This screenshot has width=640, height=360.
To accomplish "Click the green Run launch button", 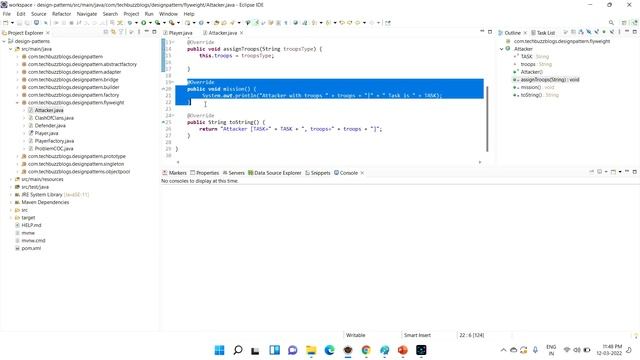I will (144, 22).
